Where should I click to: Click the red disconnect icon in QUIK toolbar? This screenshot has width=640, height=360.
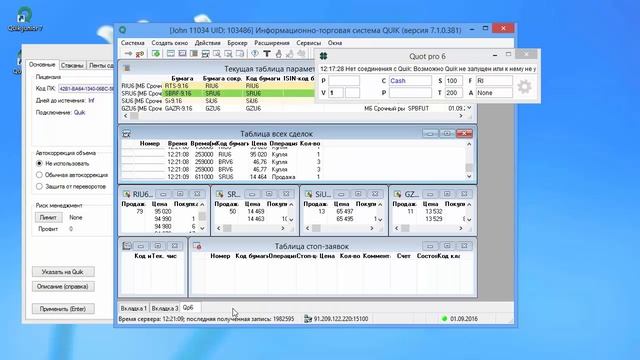140,53
